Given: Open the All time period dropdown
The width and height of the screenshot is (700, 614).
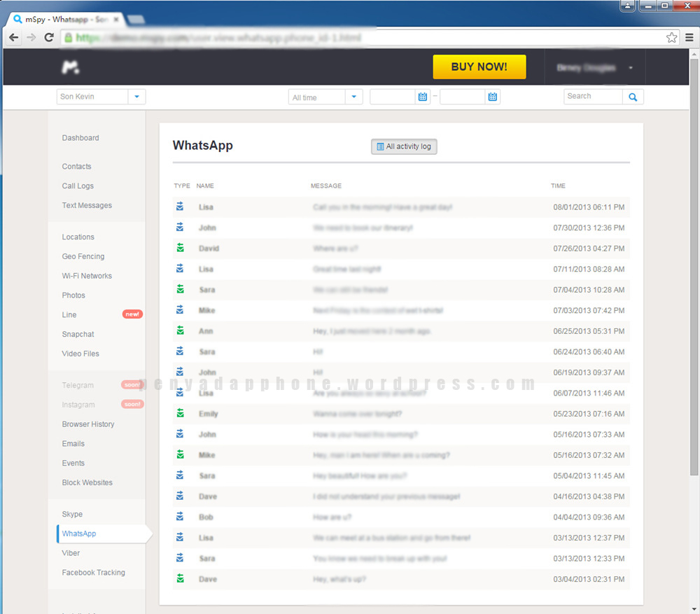Looking at the screenshot, I should tap(353, 97).
